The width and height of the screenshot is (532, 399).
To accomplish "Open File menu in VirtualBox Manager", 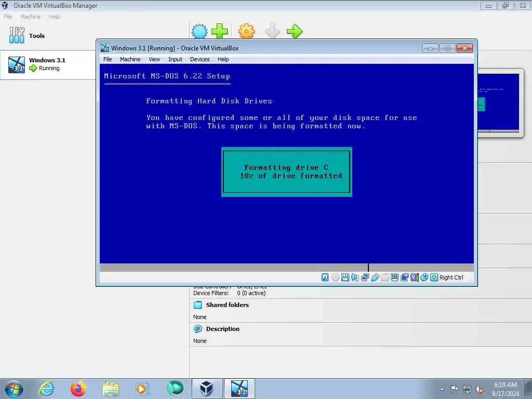I will tap(8, 17).
